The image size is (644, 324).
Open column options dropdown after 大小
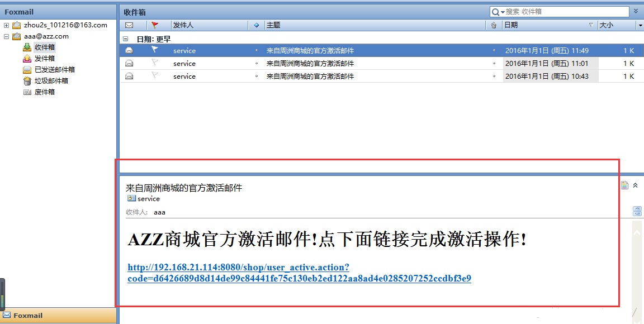640,26
